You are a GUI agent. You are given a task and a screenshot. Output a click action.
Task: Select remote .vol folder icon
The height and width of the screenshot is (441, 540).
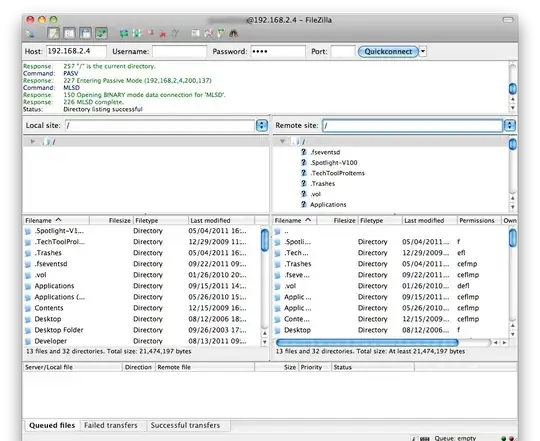[x=278, y=286]
